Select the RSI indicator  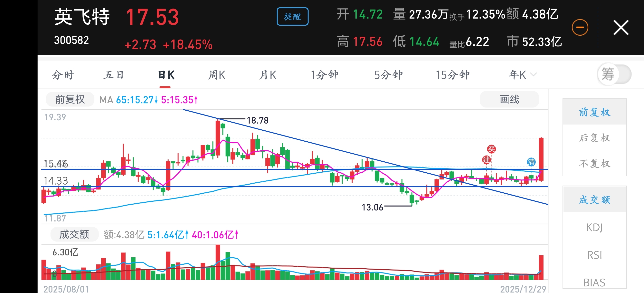pyautogui.click(x=594, y=255)
